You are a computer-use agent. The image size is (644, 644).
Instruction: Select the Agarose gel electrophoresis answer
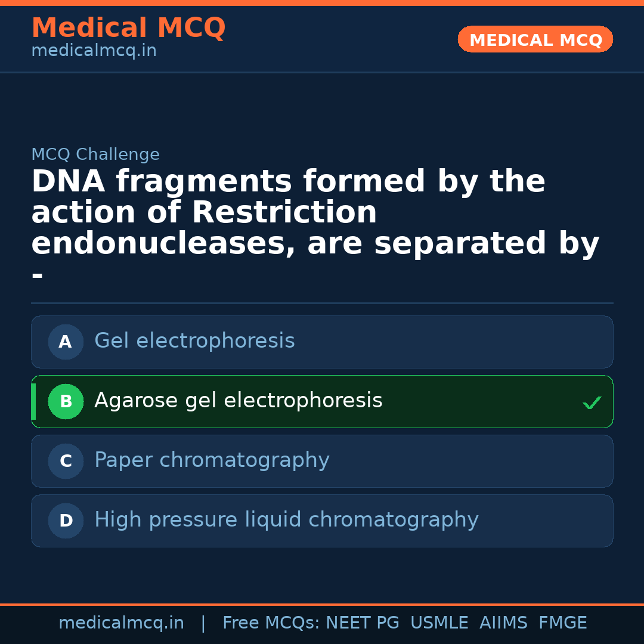[238, 401]
